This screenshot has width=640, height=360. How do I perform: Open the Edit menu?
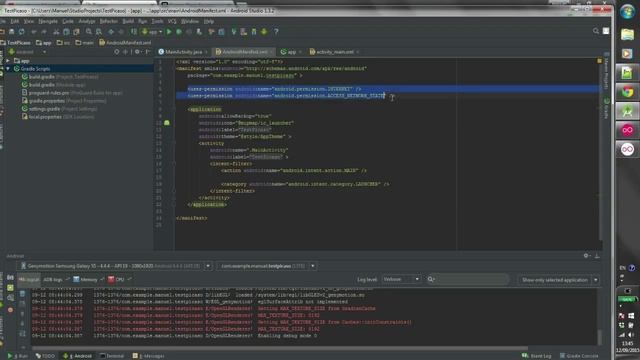coord(15,21)
